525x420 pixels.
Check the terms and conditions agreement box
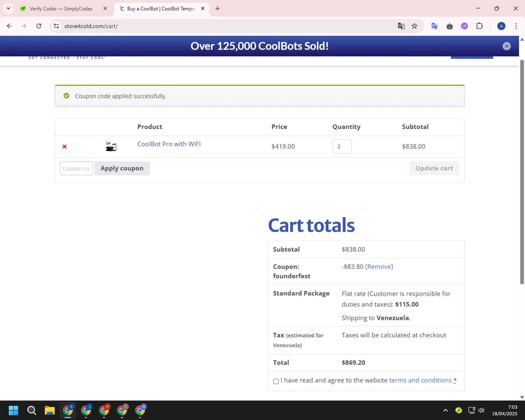pyautogui.click(x=276, y=381)
